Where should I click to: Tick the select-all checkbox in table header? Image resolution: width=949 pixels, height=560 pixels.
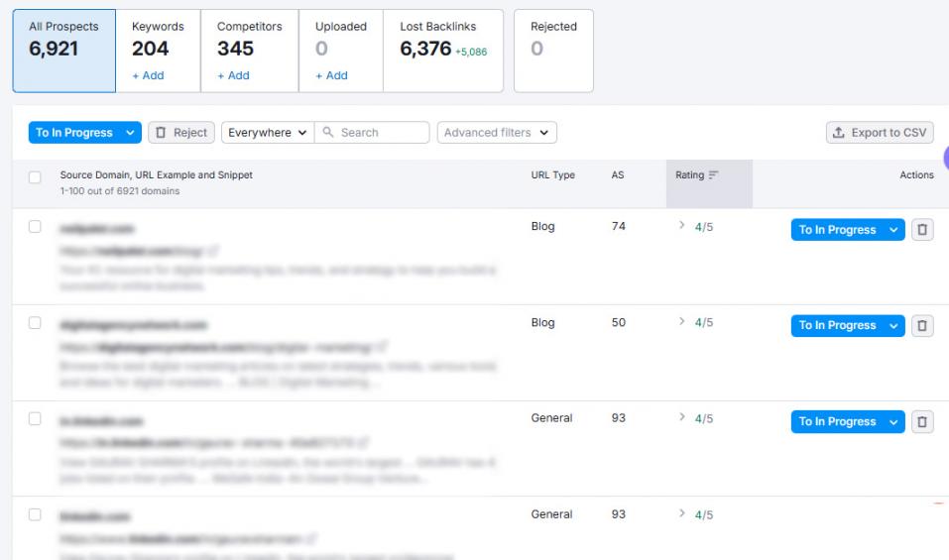coord(36,177)
